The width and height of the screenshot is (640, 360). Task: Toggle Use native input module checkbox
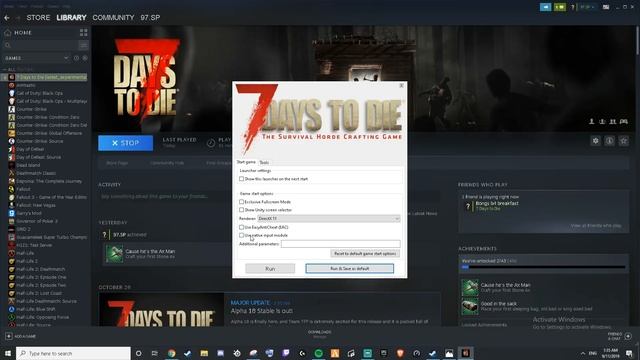241,235
